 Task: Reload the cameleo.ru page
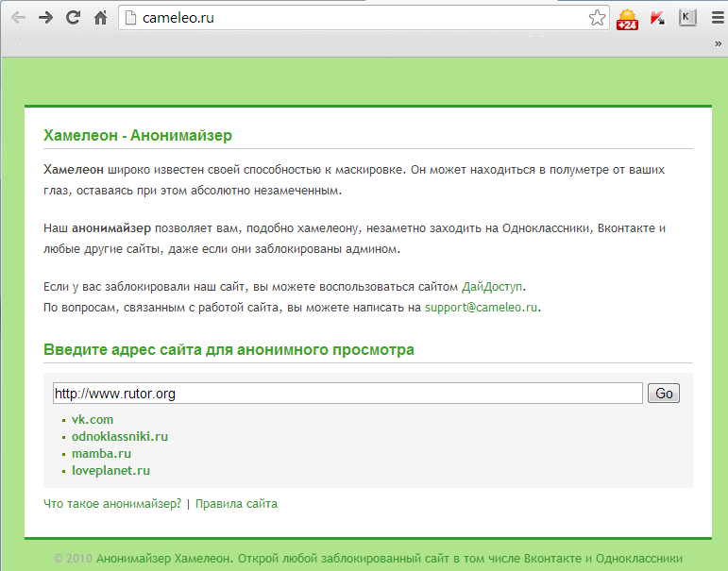[x=73, y=18]
